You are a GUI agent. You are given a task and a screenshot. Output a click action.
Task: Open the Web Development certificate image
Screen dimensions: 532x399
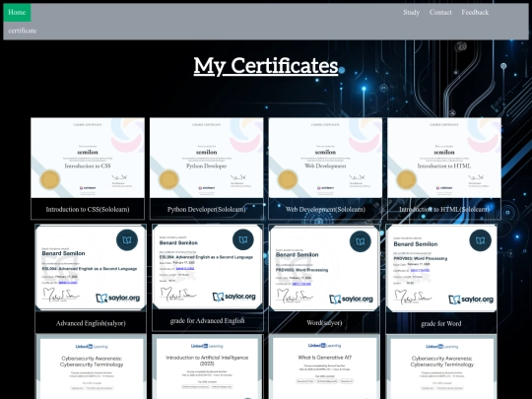coord(325,158)
